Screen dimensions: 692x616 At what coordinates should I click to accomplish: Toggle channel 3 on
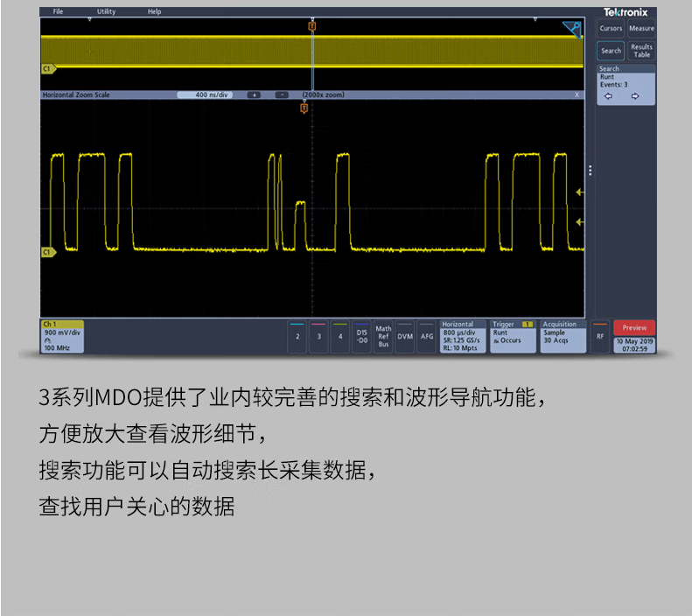point(318,336)
